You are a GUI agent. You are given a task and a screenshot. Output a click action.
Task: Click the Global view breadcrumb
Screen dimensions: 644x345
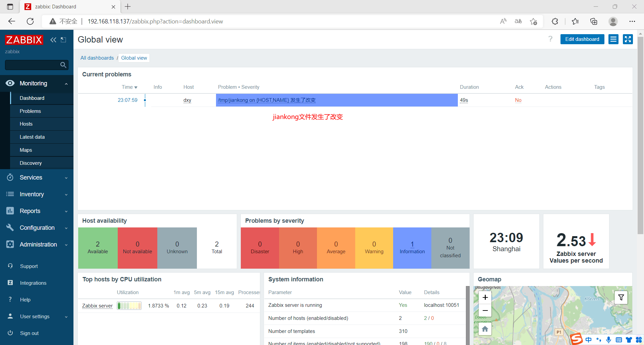(x=134, y=58)
